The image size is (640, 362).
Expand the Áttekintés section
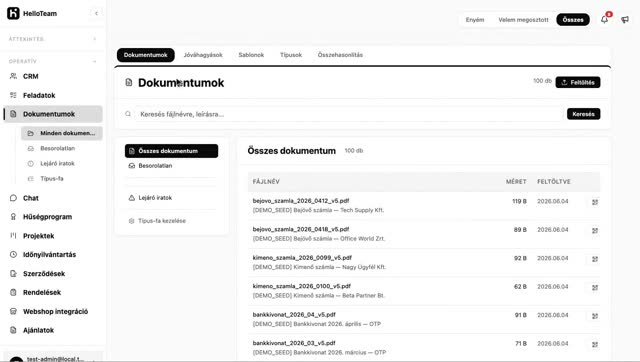point(94,39)
